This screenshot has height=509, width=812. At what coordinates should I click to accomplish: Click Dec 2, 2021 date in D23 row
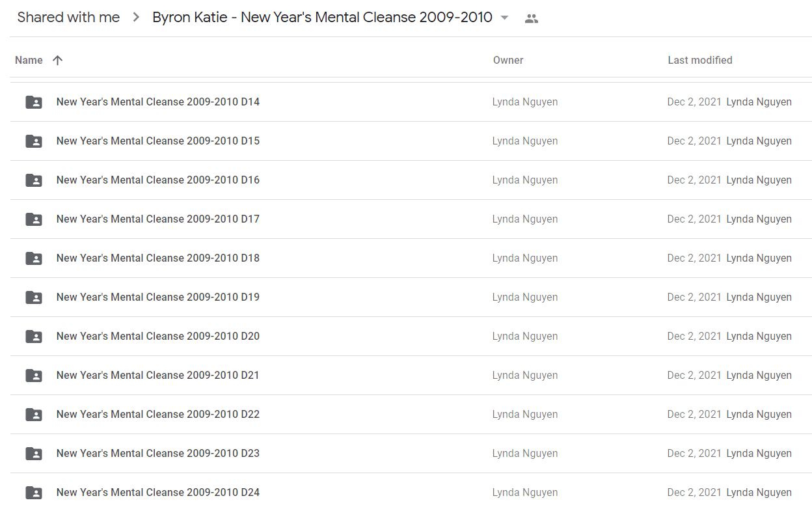pyautogui.click(x=694, y=453)
